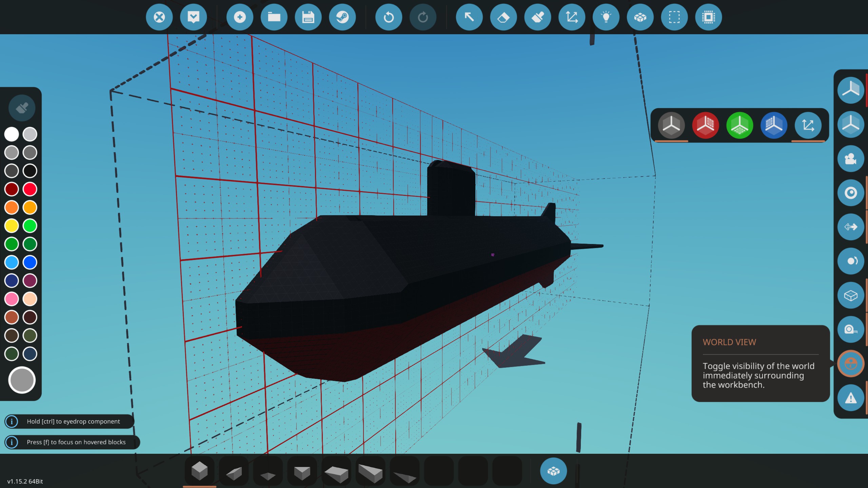Select the eraser delete tool
Viewport: 868px width, 488px height.
click(x=503, y=17)
